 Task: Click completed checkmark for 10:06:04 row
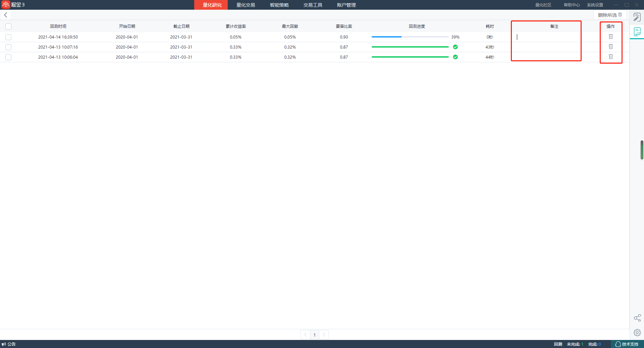[x=455, y=57]
